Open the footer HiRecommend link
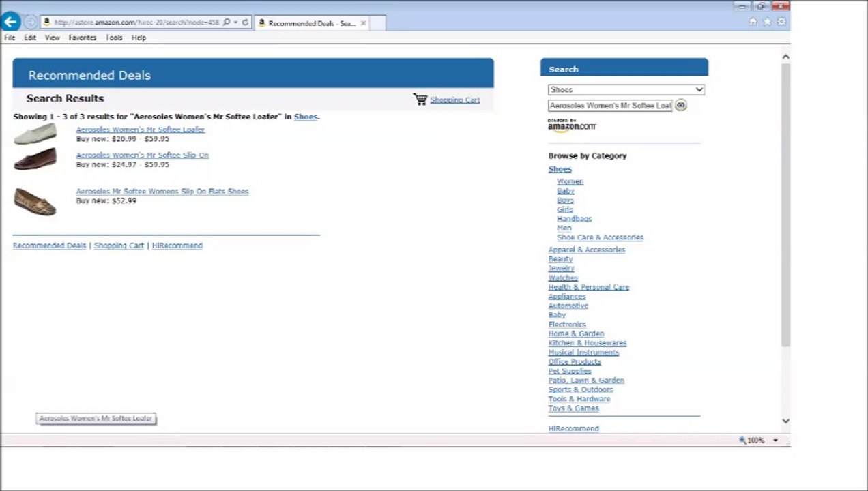868x491 pixels. click(177, 245)
